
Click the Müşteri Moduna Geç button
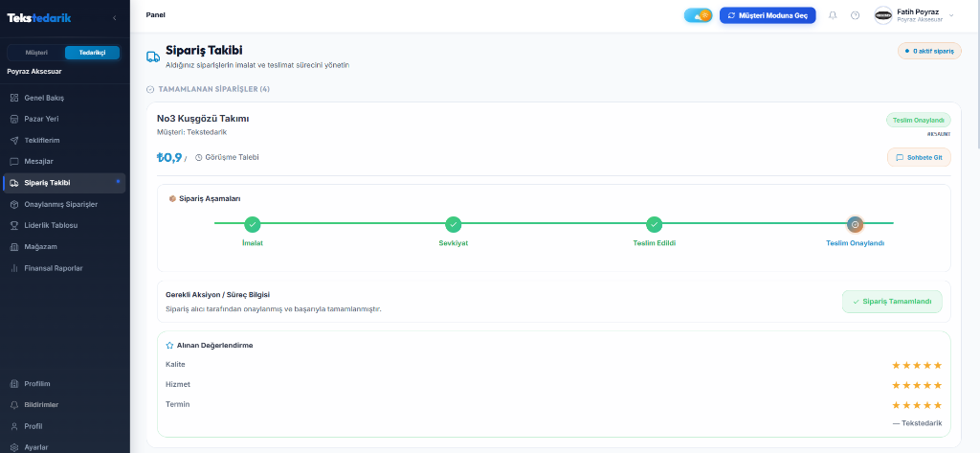click(x=768, y=15)
